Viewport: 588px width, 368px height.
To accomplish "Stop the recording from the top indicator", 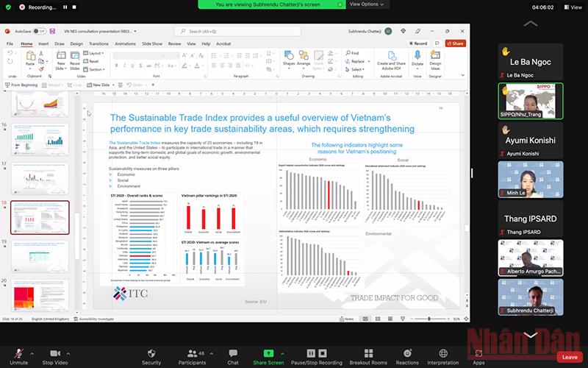I will tap(76, 7).
